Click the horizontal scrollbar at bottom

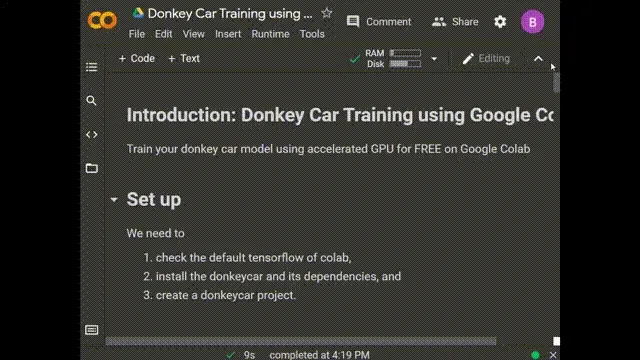pyautogui.click(x=301, y=341)
